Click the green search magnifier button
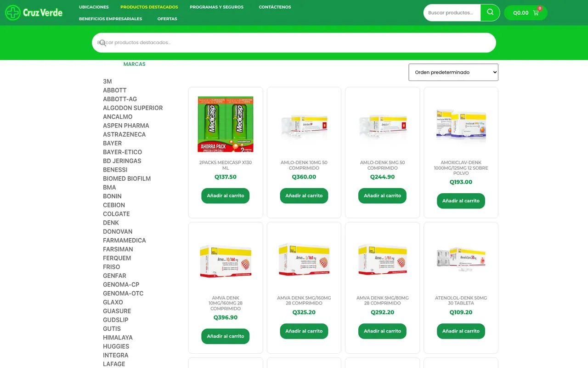588x368 pixels. pos(490,12)
